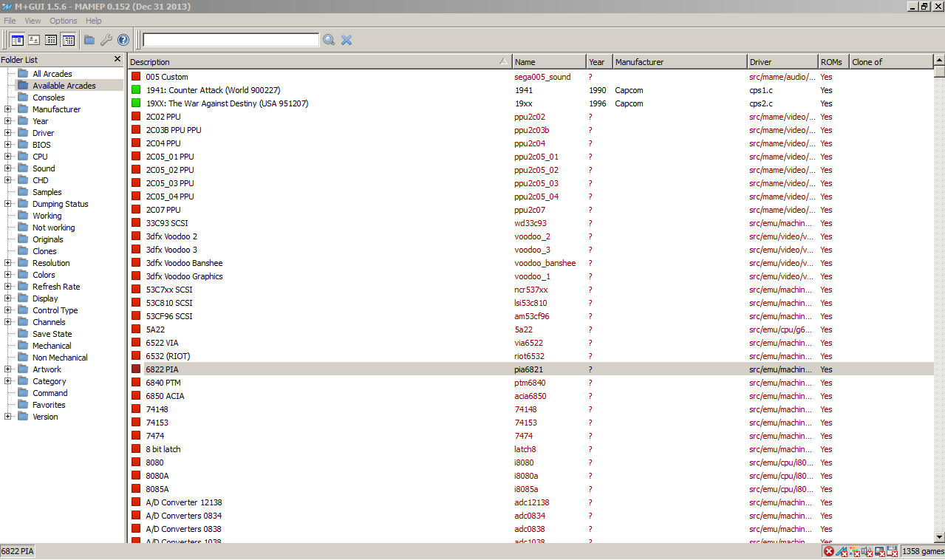Sort by the Manufacturer column header
The image size is (945, 560).
click(678, 62)
